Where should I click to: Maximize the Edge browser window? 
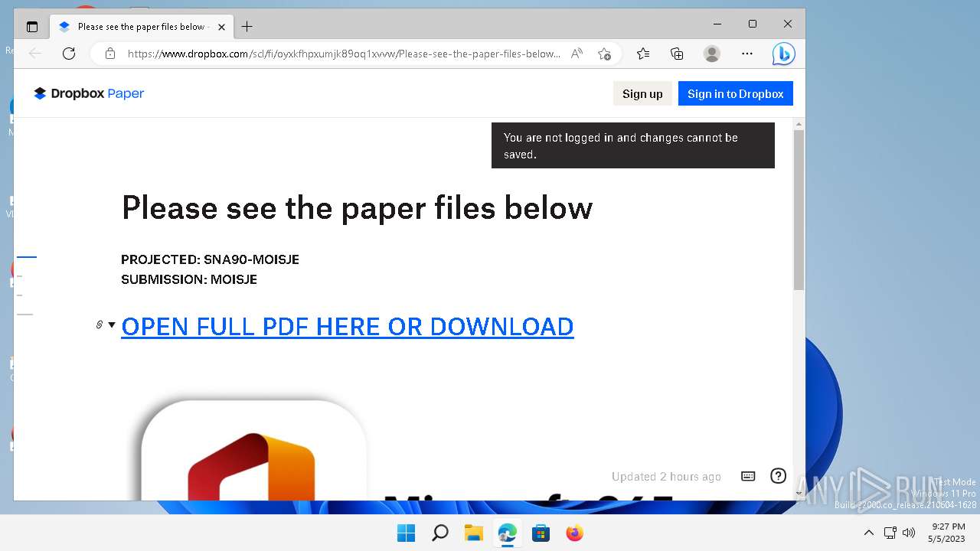pyautogui.click(x=753, y=24)
